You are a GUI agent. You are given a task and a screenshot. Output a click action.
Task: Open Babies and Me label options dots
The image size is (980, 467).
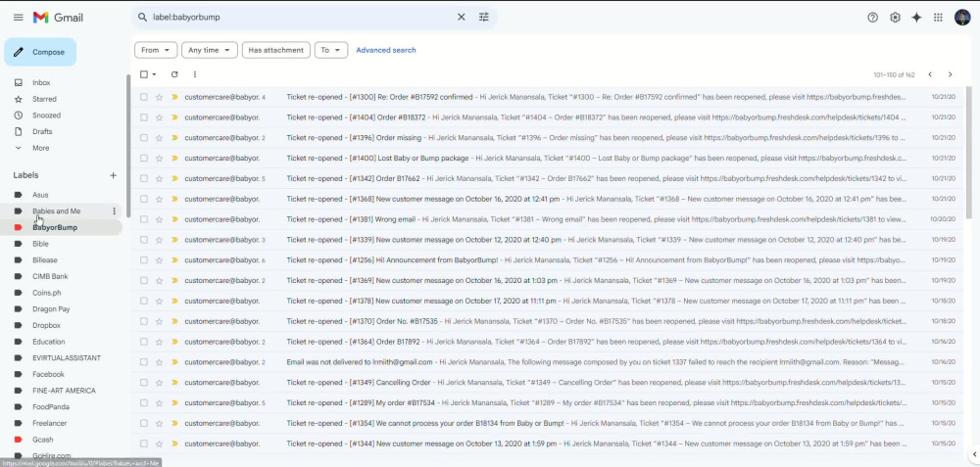(x=114, y=211)
